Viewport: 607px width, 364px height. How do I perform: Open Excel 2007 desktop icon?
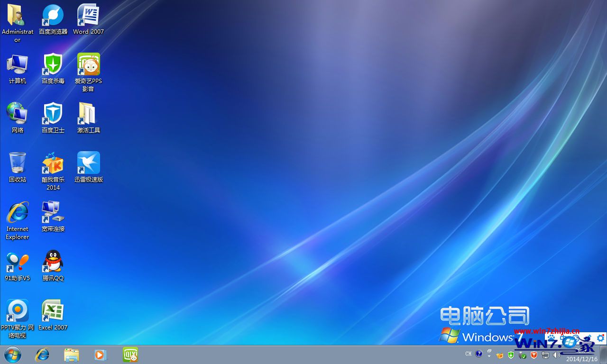[53, 310]
